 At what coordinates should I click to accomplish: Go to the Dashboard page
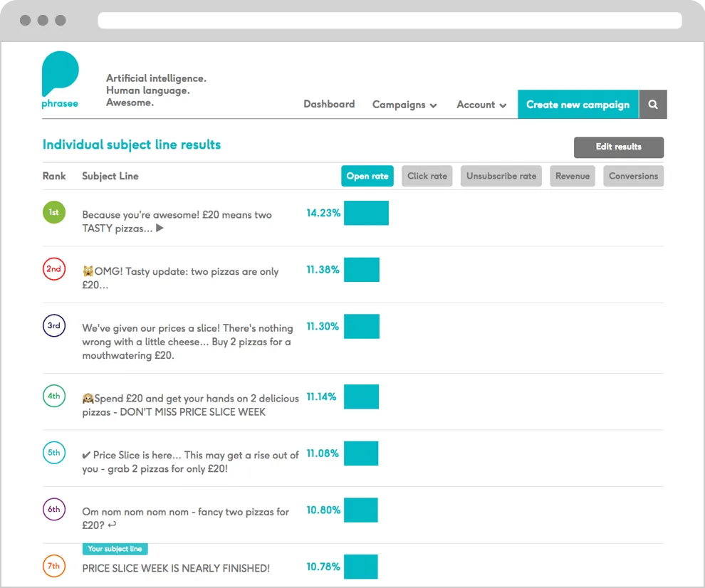329,105
